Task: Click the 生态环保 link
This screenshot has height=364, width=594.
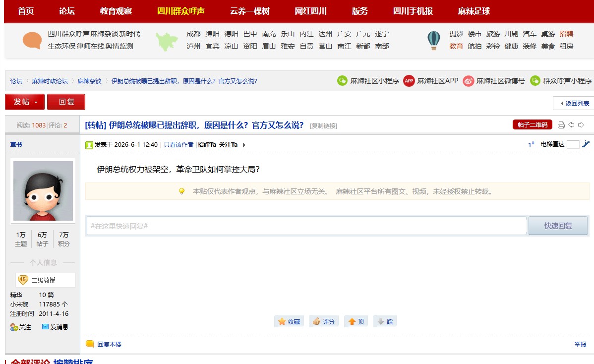Action: pyautogui.click(x=62, y=46)
